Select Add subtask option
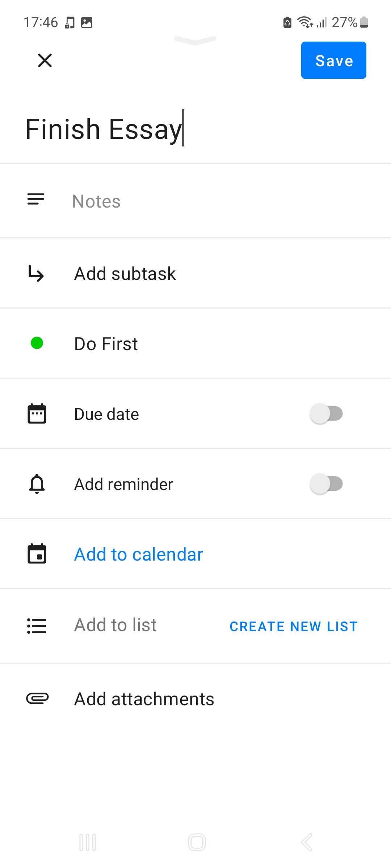 click(x=125, y=274)
